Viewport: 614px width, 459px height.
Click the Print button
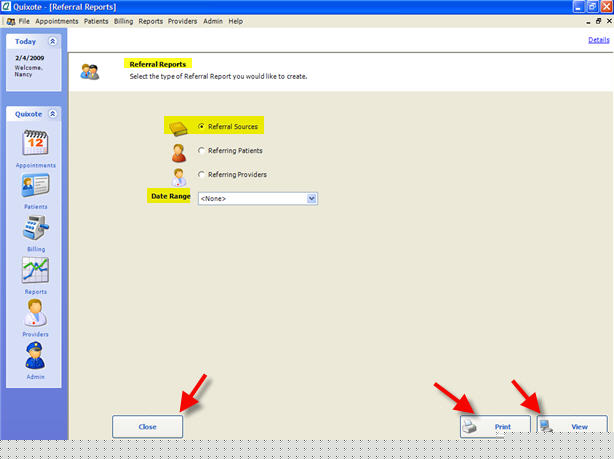495,426
